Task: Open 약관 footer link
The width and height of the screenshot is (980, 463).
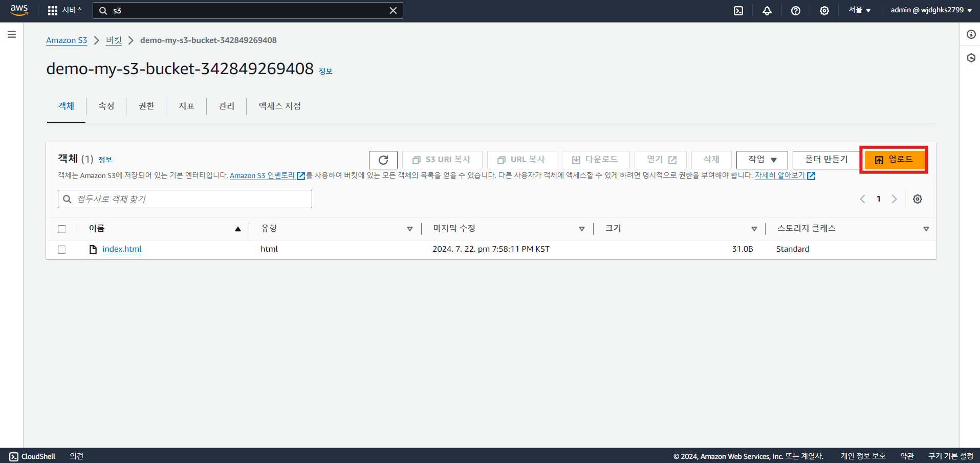Action: point(907,456)
